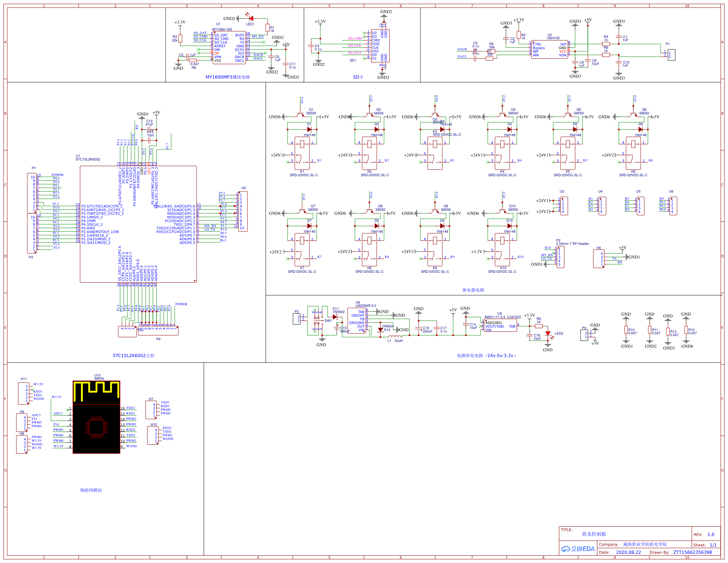
Task: Click the D12 1N5824 diode symbol
Action: click(381, 330)
